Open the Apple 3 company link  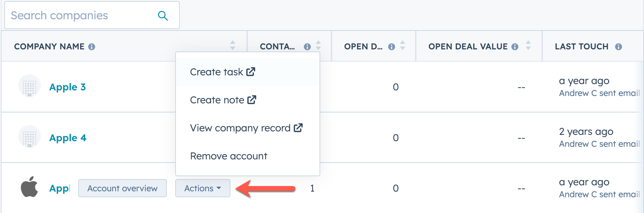pos(67,87)
